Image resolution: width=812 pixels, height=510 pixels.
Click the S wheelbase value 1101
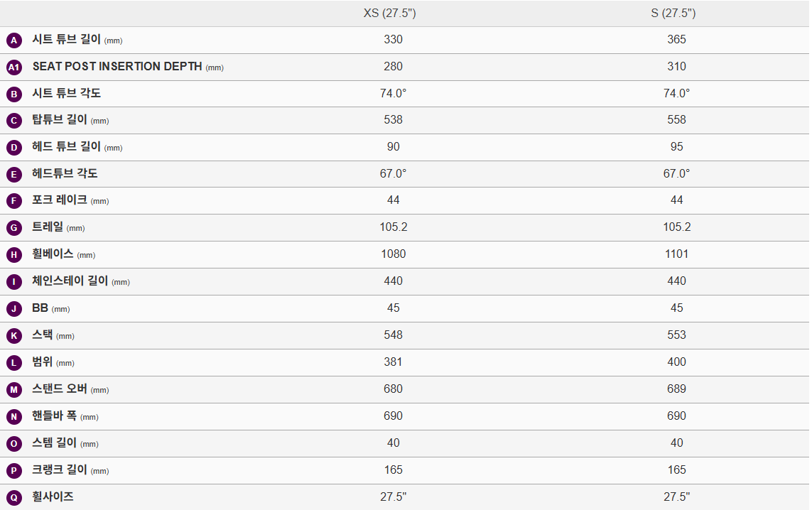tap(676, 254)
